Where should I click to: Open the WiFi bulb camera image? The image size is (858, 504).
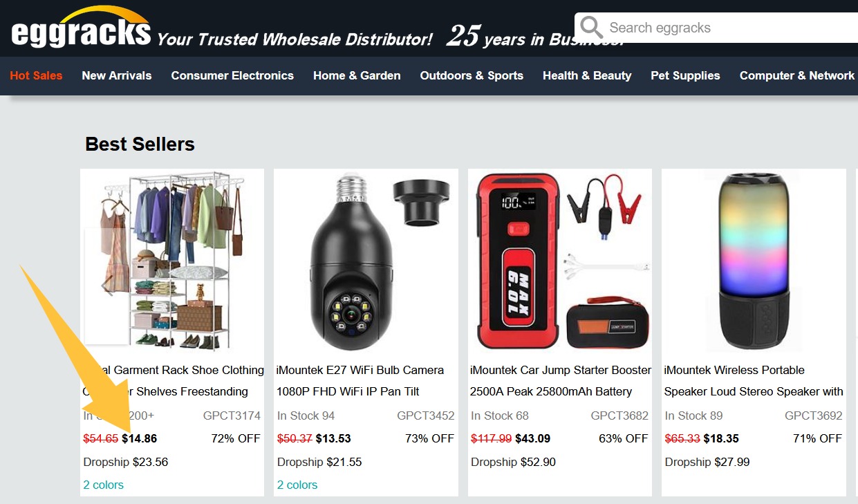click(x=366, y=261)
